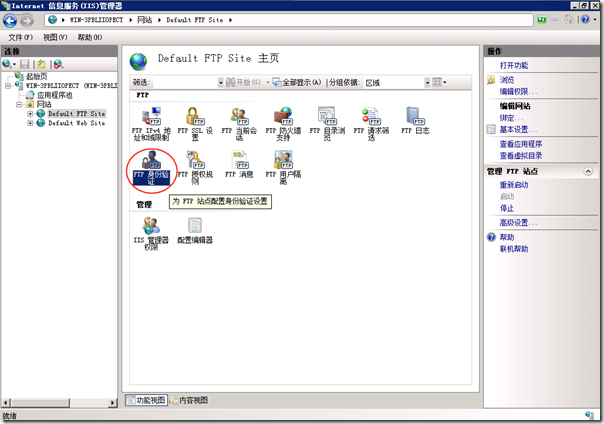The width and height of the screenshot is (604, 424).
Task: Open FTP 授权规则 feature
Action: click(x=195, y=168)
